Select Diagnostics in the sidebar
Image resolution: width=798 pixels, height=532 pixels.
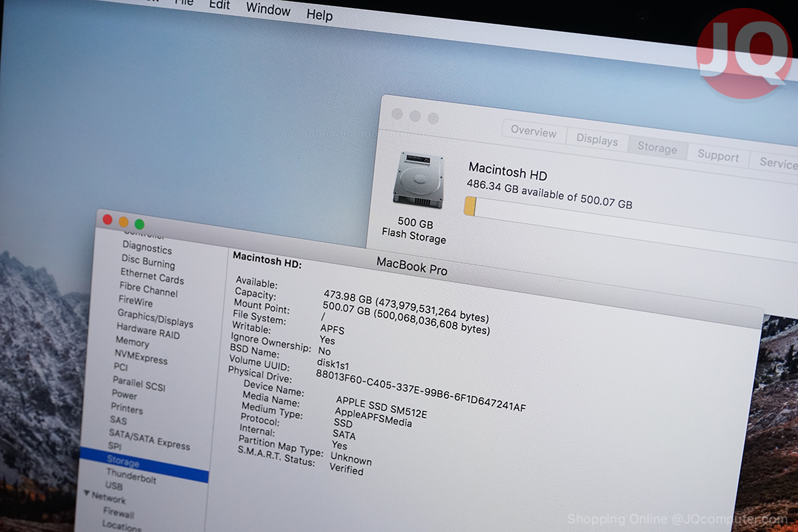pos(147,248)
